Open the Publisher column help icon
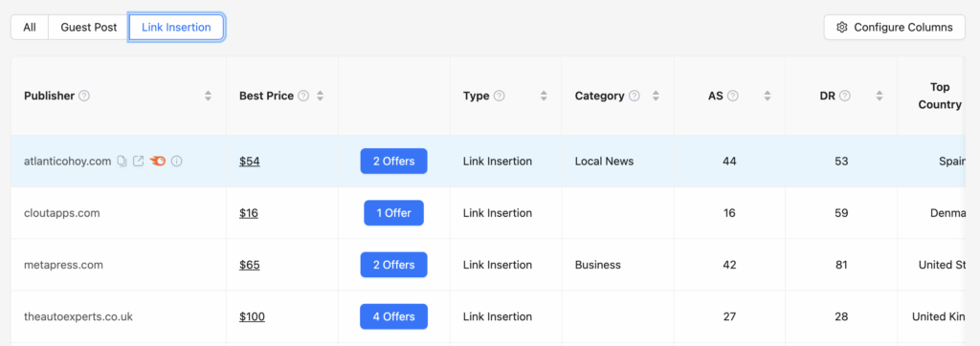This screenshot has width=980, height=346. pyautogui.click(x=84, y=96)
